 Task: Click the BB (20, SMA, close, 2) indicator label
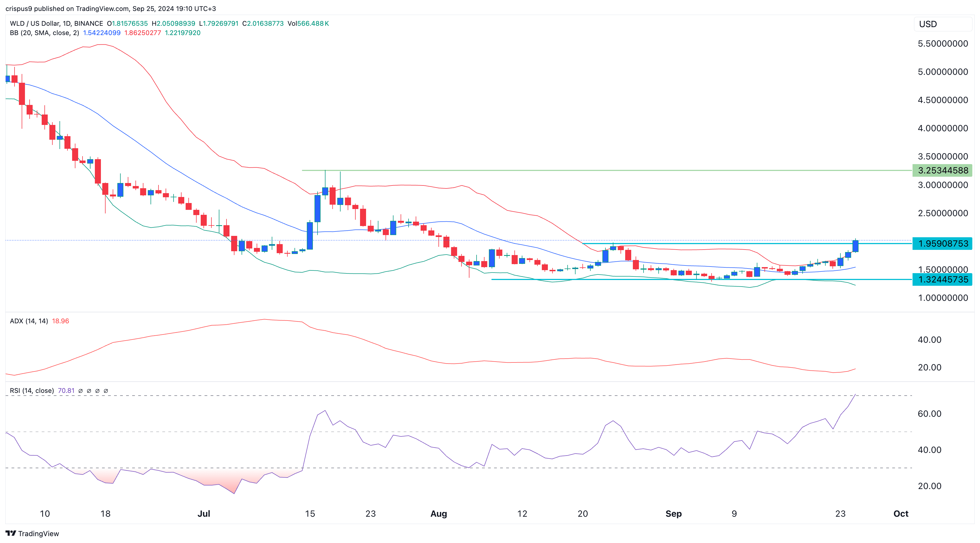click(44, 33)
